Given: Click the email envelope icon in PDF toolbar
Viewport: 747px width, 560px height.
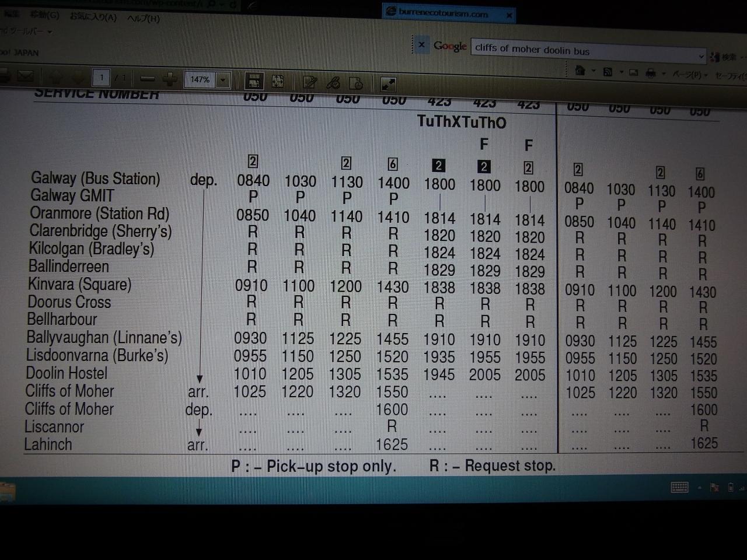Looking at the screenshot, I should pyautogui.click(x=25, y=76).
